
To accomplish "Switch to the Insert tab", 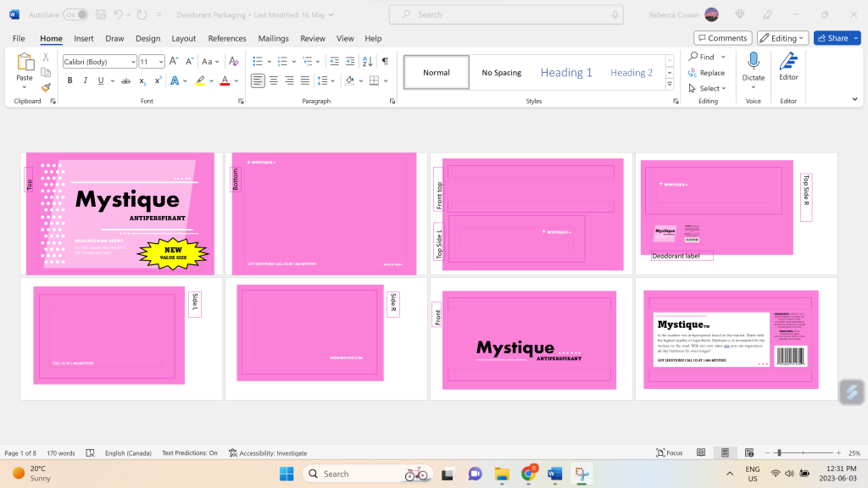I will tap(84, 38).
